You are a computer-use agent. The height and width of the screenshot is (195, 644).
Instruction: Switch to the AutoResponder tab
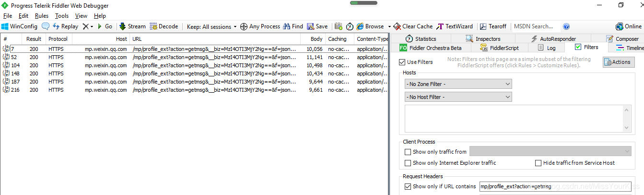(553, 38)
